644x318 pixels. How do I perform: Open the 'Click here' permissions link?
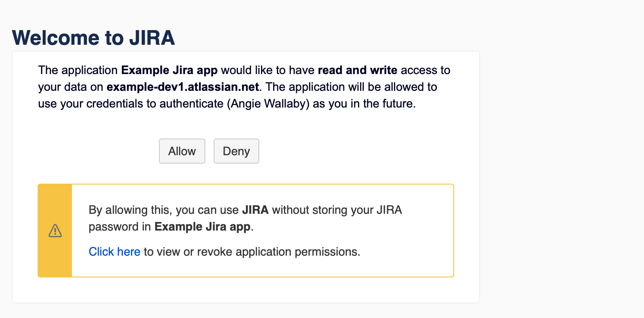tap(114, 251)
